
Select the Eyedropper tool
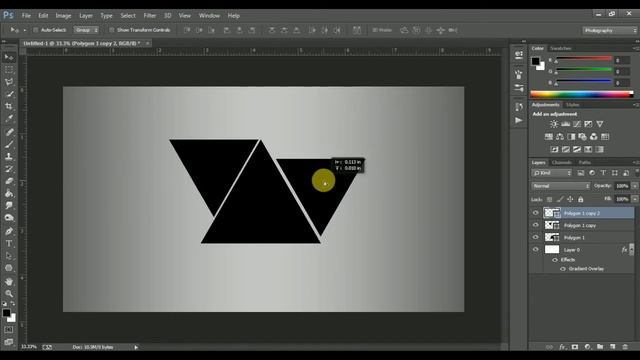click(x=9, y=119)
